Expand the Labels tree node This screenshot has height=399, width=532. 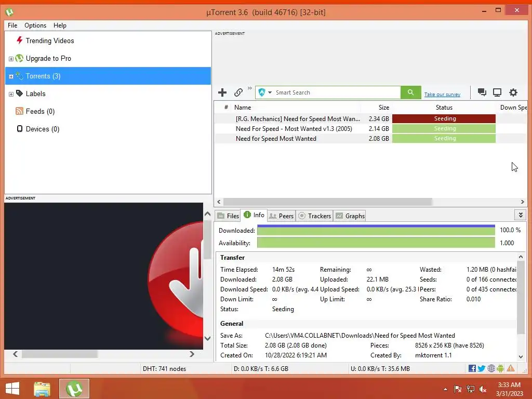11,94
